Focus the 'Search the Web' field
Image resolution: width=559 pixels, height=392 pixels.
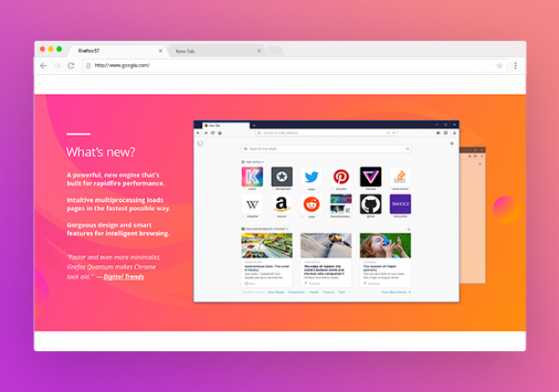(326, 148)
